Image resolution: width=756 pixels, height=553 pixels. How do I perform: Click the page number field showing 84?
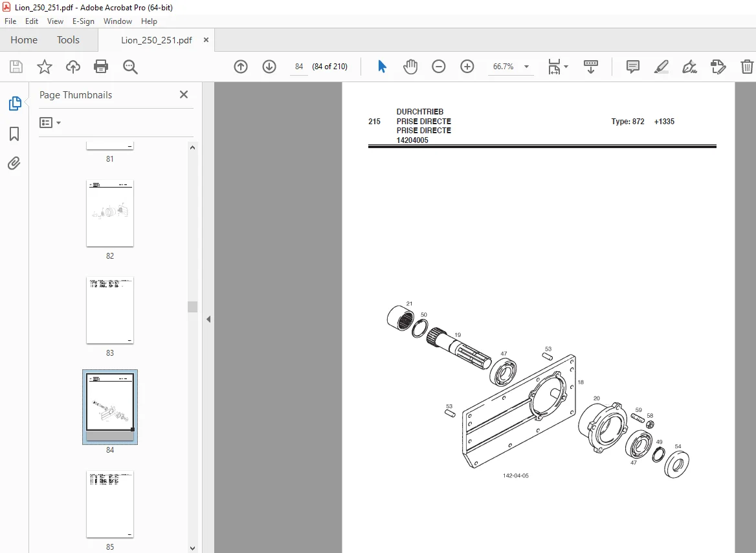tap(299, 67)
